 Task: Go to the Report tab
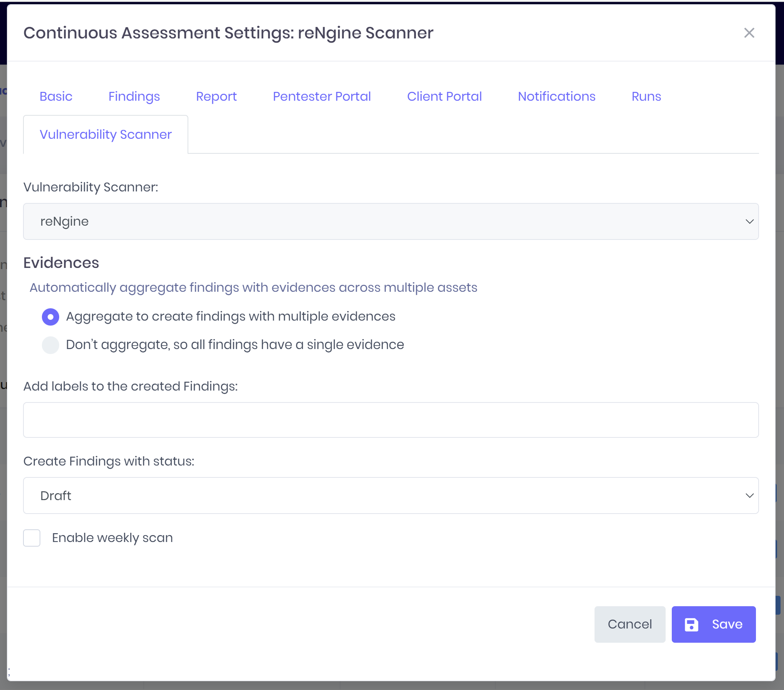tap(216, 96)
